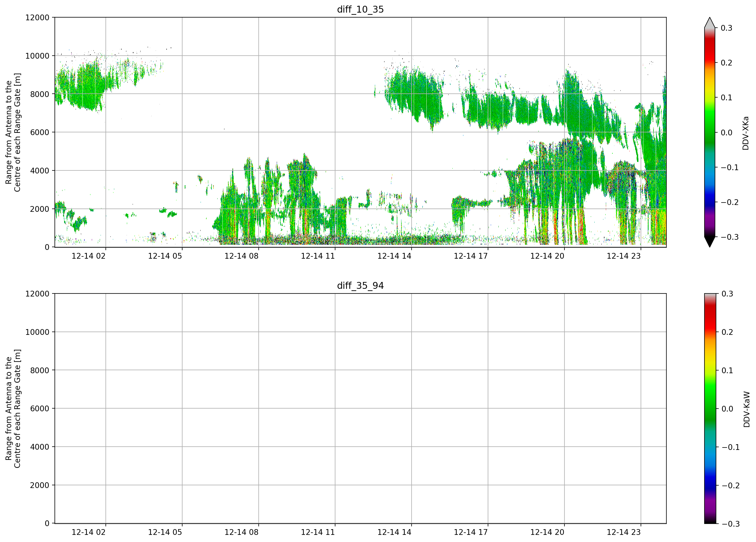
Task: Click the 12-14 08 x-tick under diff_35_94
Action: pos(241,532)
